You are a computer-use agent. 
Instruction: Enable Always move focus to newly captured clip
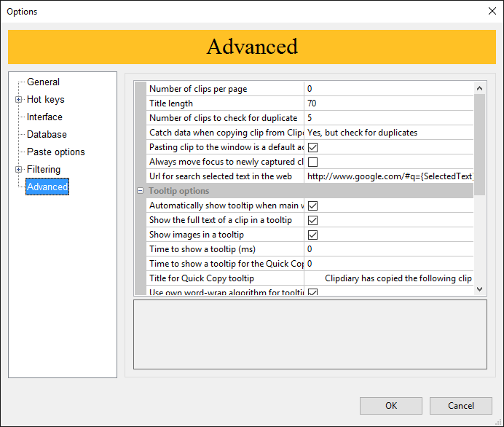313,162
